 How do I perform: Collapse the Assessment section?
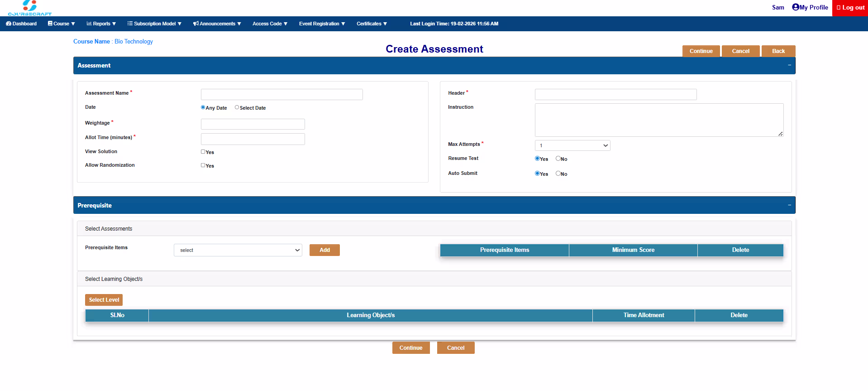pyautogui.click(x=789, y=65)
